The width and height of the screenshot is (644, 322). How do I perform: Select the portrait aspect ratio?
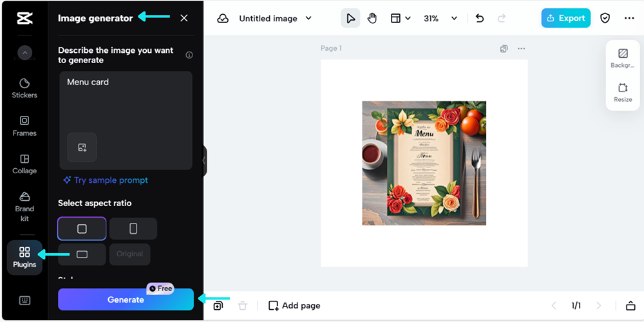(133, 229)
